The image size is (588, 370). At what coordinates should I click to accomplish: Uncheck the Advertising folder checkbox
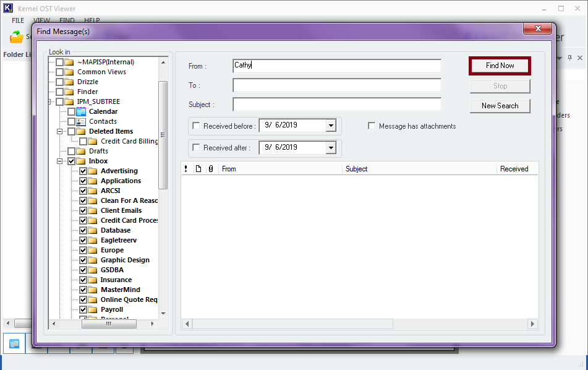83,171
